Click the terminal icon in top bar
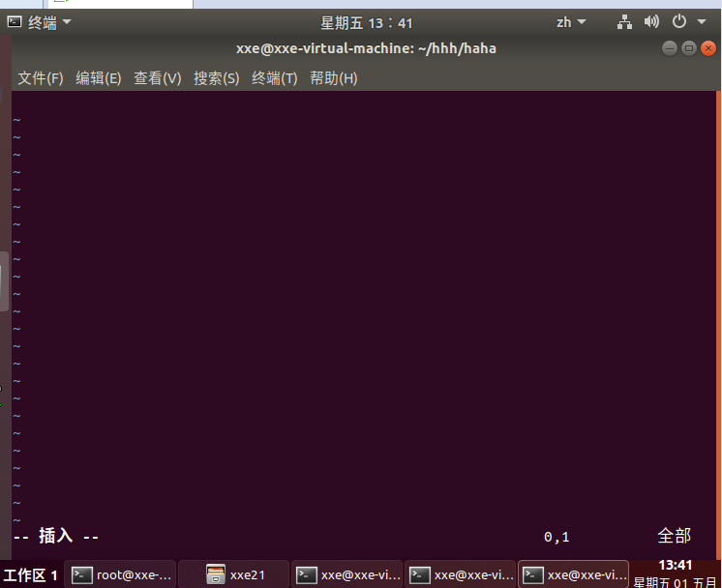Image resolution: width=722 pixels, height=588 pixels. pyautogui.click(x=15, y=21)
